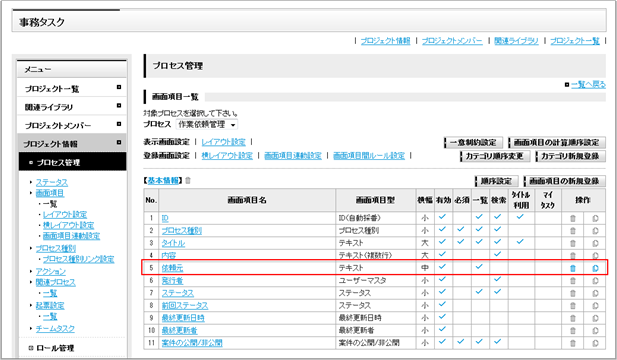The width and height of the screenshot is (617, 360).
Task: Click ユーザーマスタ type cell
Action: (376, 281)
